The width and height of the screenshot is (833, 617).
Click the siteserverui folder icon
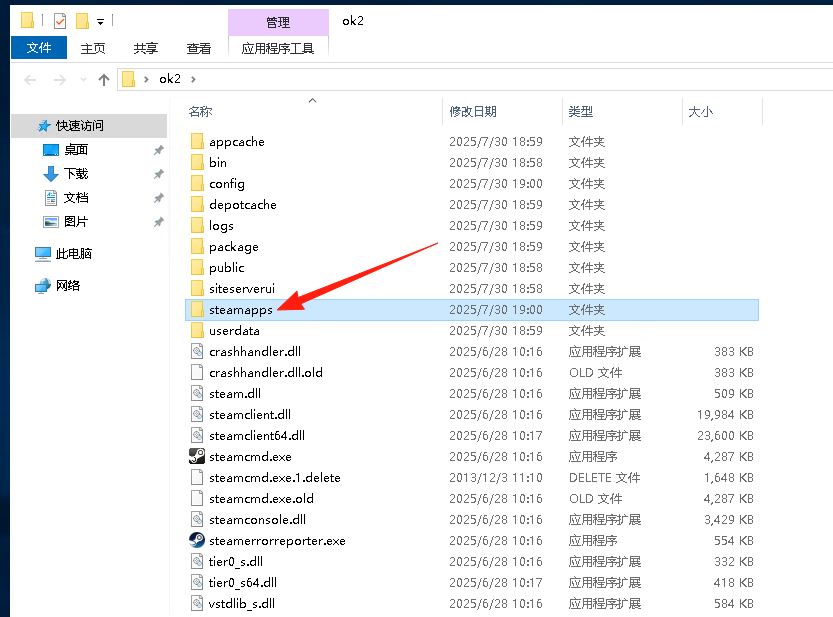pos(197,288)
